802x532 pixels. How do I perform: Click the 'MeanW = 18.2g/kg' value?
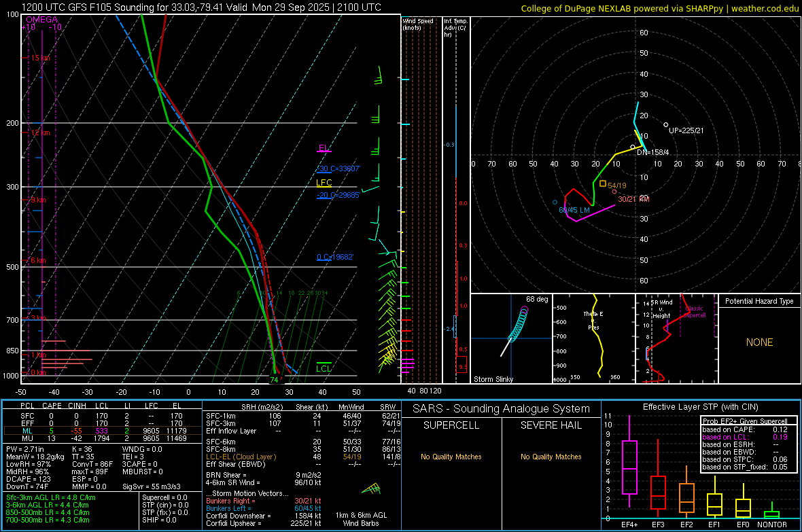point(35,457)
